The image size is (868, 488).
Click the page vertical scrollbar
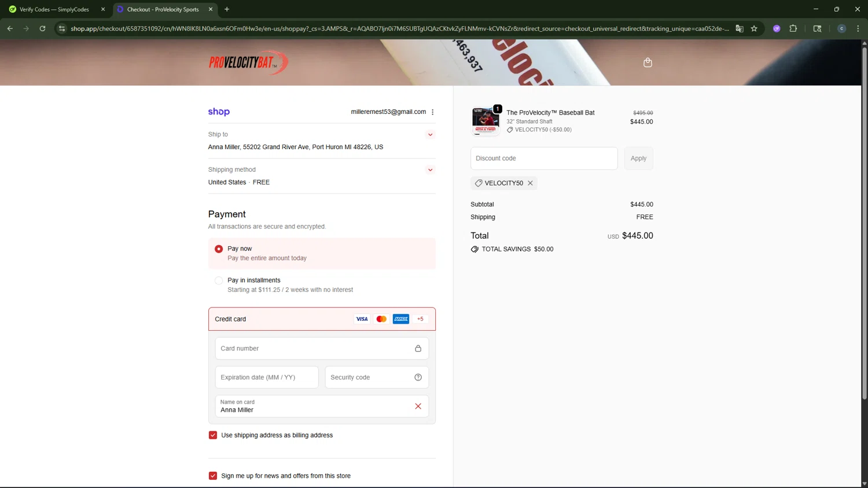[x=865, y=223]
